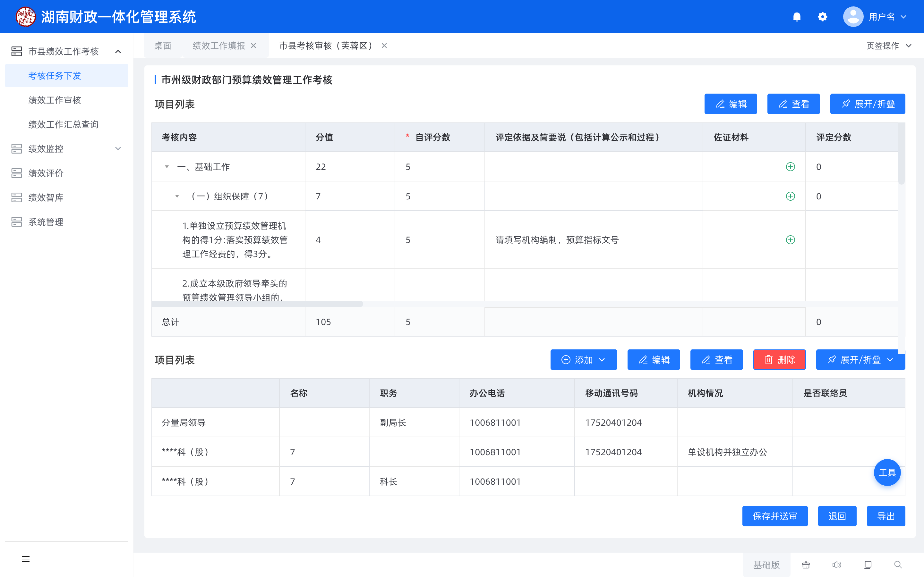Collapse the (一)组织保障 tree row
Viewport: 924px width, 577px height.
(x=177, y=196)
